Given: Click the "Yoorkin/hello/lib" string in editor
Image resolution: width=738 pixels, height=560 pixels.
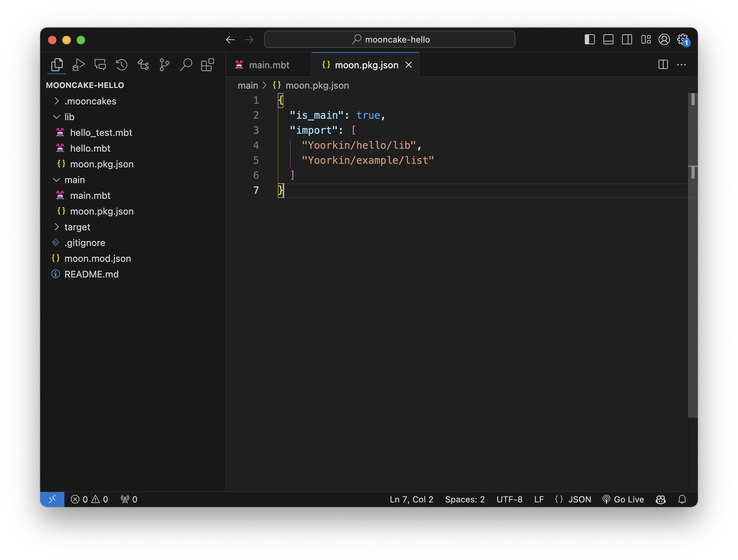Looking at the screenshot, I should click(359, 145).
